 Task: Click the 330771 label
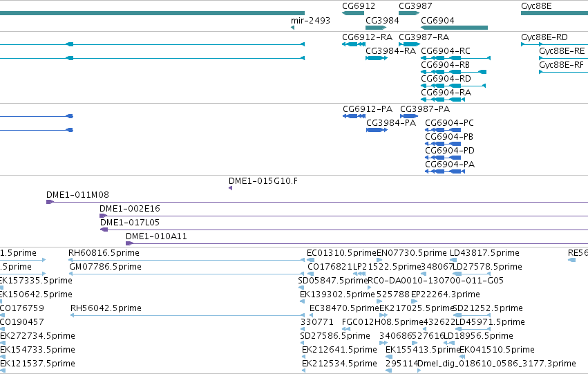point(317,322)
